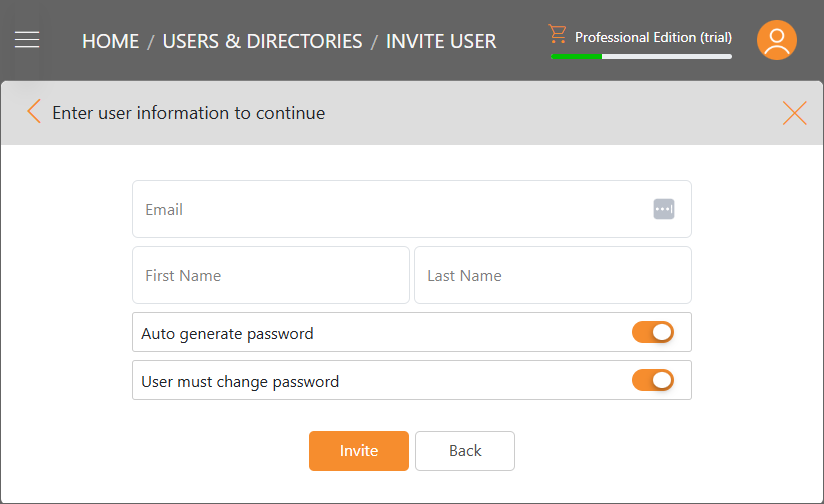Click 'Enter user information to continue' heading

189,113
